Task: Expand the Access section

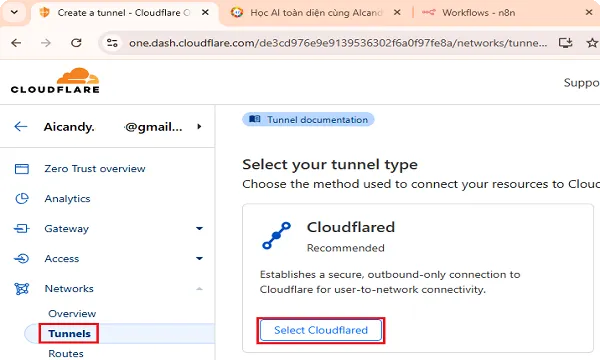Action: point(199,259)
